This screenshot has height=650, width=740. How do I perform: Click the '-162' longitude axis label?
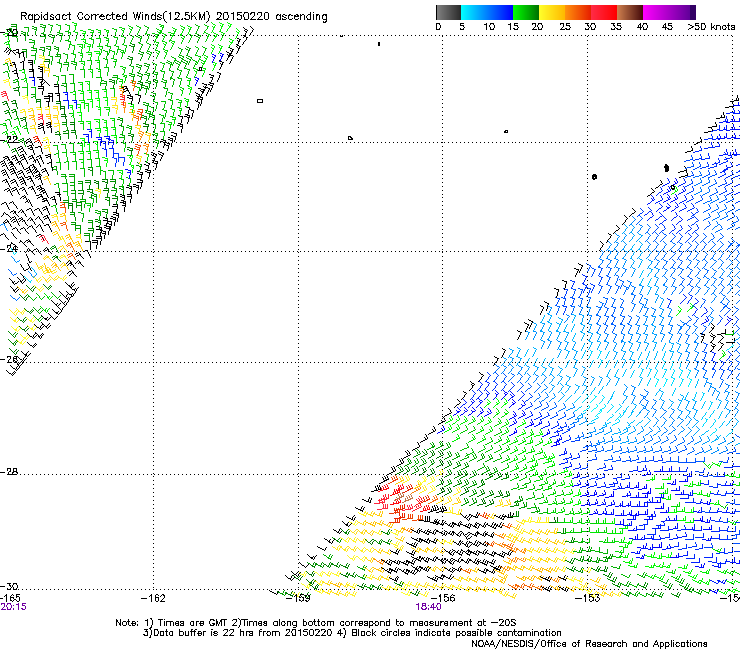tap(153, 598)
